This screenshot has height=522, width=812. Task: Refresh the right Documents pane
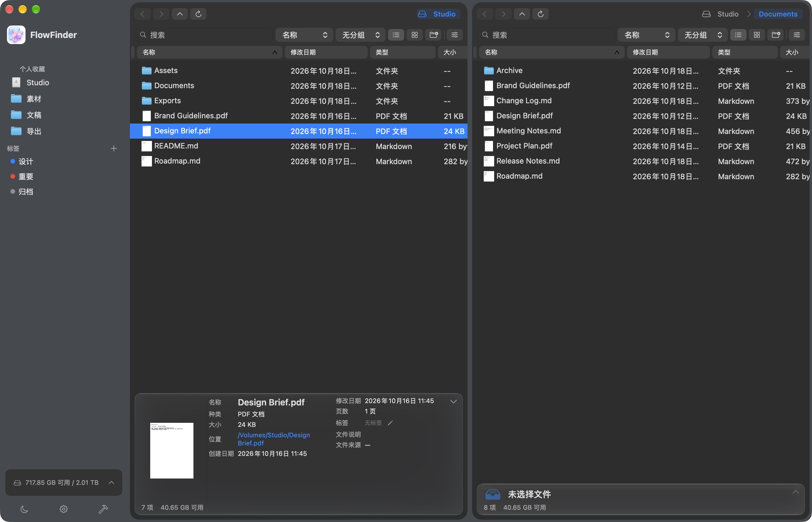541,14
